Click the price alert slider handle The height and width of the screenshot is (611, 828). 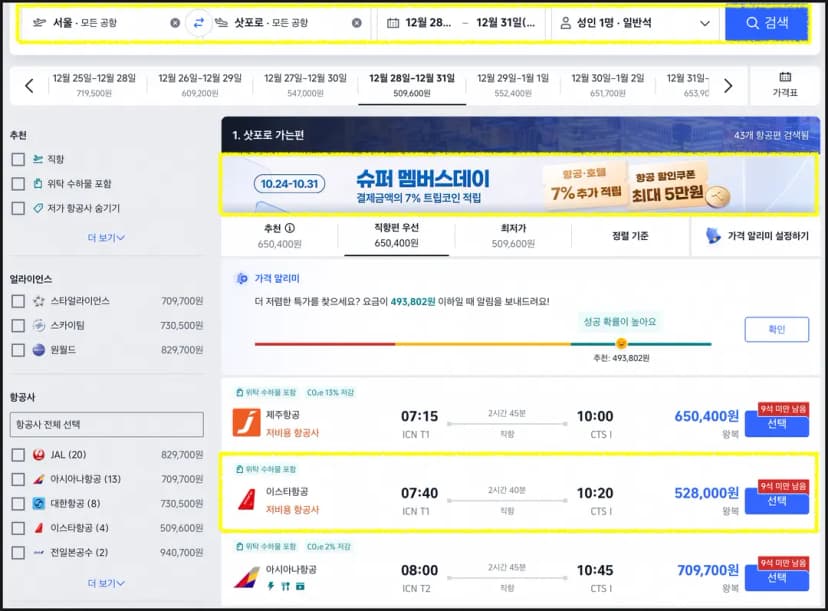click(x=622, y=344)
